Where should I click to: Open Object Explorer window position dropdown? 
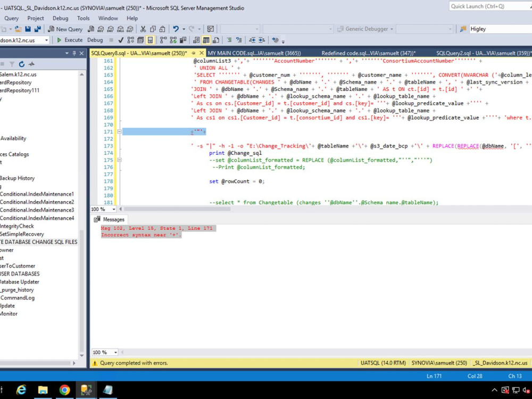coord(66,53)
